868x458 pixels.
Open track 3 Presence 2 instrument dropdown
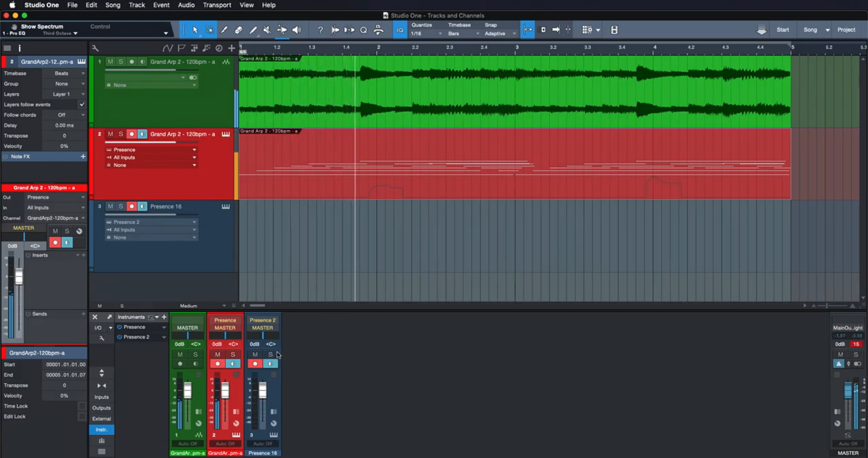pos(151,222)
